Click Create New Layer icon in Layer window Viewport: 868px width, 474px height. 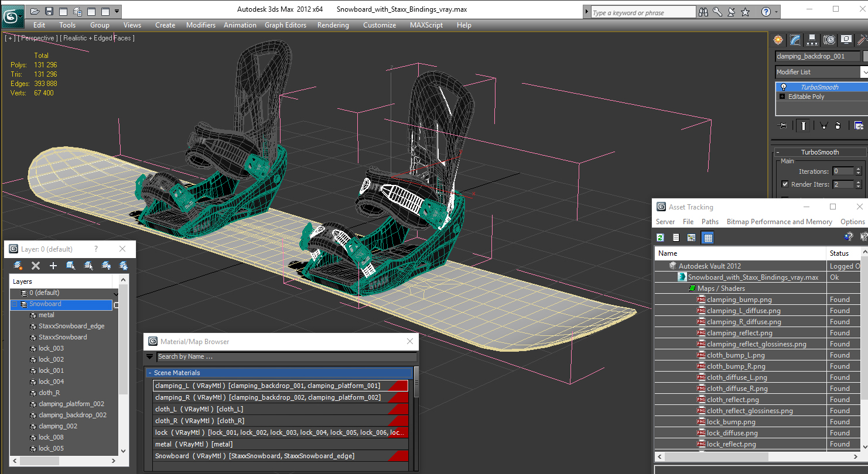coord(18,266)
